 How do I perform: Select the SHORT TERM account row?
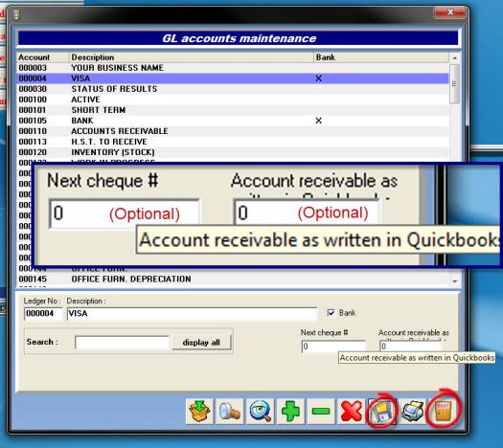pyautogui.click(x=233, y=110)
